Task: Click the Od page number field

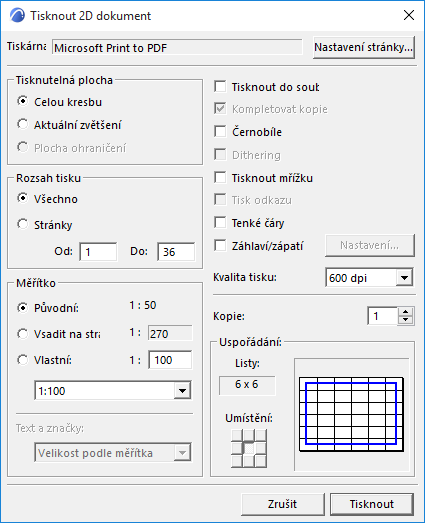Action: click(x=98, y=252)
